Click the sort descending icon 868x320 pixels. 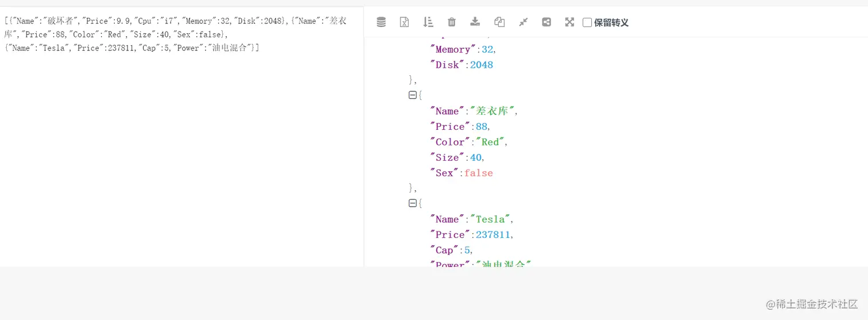pyautogui.click(x=428, y=22)
